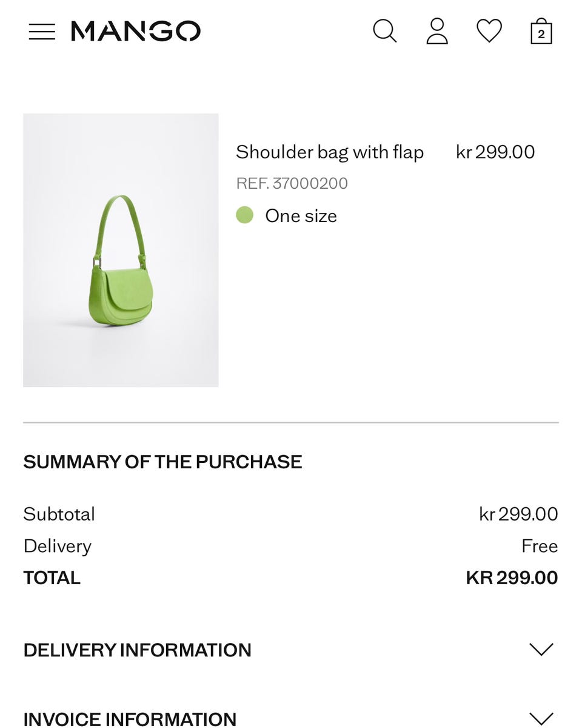Click the MANGO logo
The image size is (582, 728).
point(135,32)
